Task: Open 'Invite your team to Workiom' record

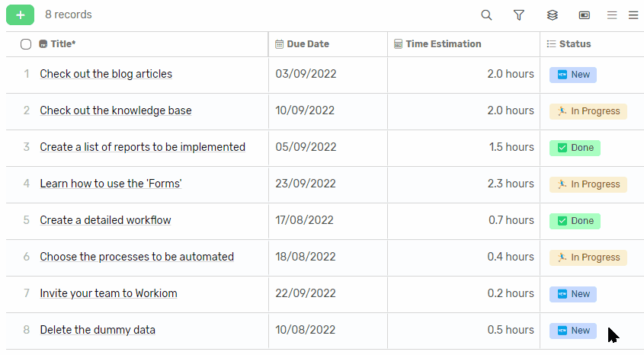Action: coord(108,293)
